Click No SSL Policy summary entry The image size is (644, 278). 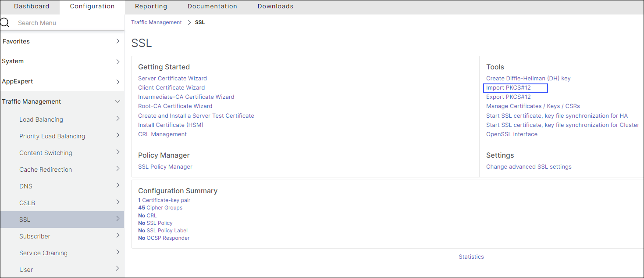(155, 223)
